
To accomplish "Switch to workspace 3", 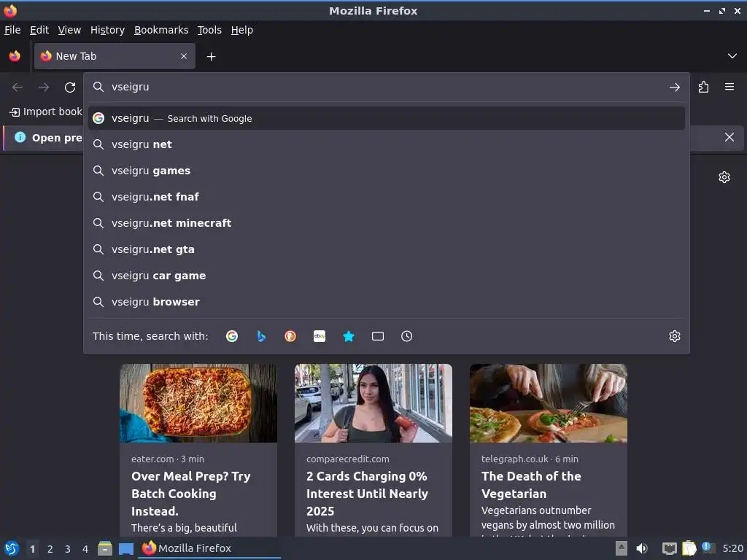I will tap(68, 549).
